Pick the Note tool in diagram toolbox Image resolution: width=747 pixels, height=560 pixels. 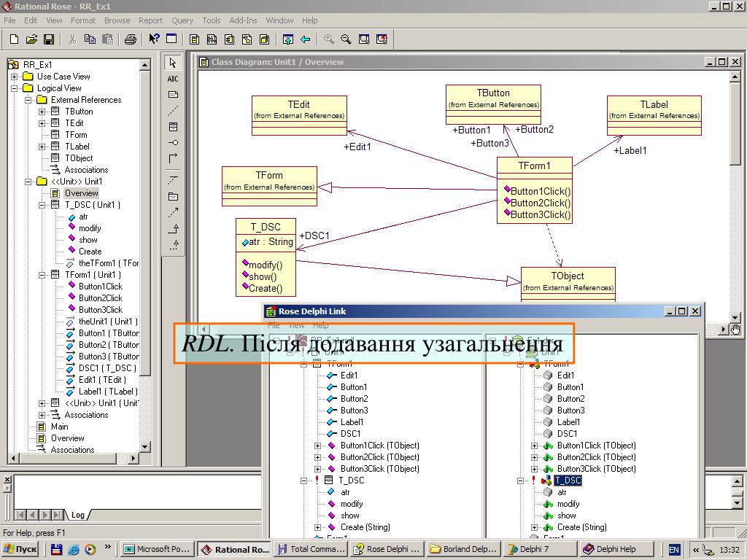point(173,94)
